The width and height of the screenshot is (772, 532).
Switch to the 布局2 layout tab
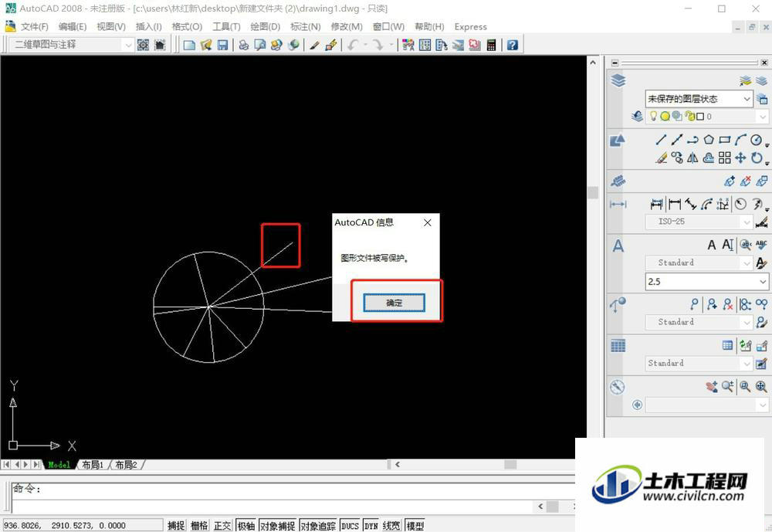pyautogui.click(x=126, y=465)
